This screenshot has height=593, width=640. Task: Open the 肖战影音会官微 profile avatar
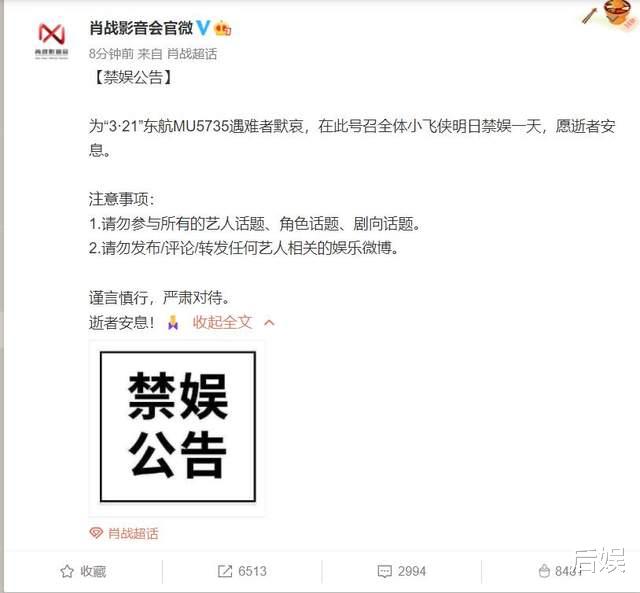pyautogui.click(x=51, y=41)
